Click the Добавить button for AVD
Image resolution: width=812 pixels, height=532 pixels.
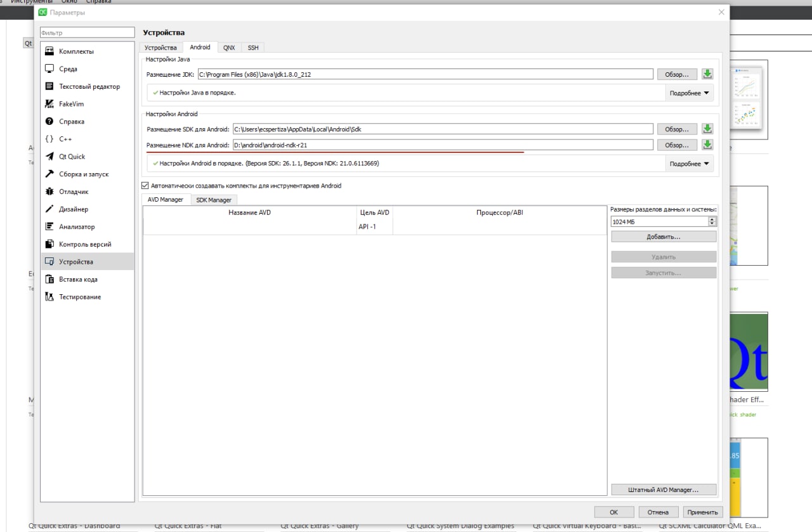[x=664, y=237]
